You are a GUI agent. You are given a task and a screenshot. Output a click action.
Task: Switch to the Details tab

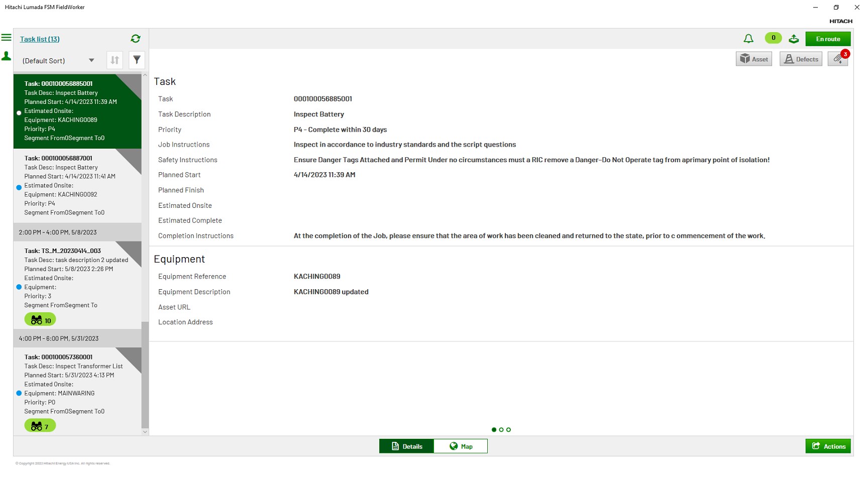406,446
